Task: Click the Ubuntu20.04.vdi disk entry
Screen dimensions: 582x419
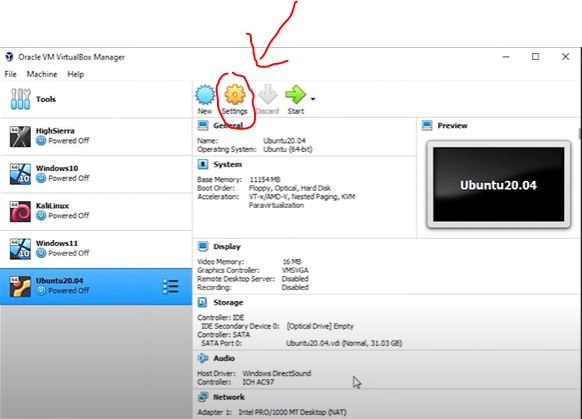Action: coord(344,343)
